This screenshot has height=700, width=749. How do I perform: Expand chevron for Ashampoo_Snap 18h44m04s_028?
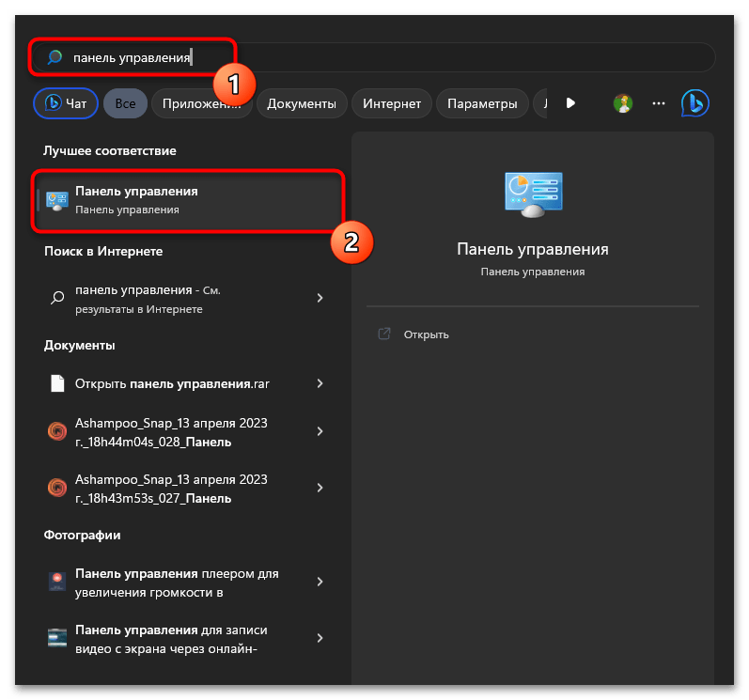(320, 431)
